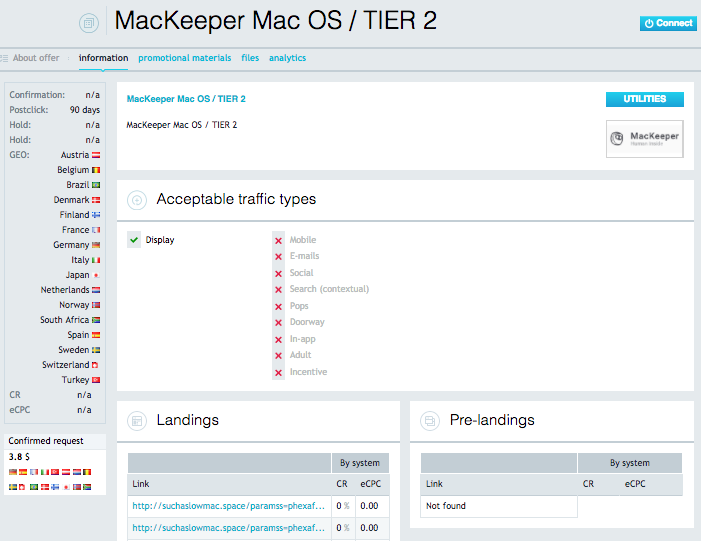701x541 pixels.
Task: Click the Acceptable traffic types circle icon
Action: 137,200
